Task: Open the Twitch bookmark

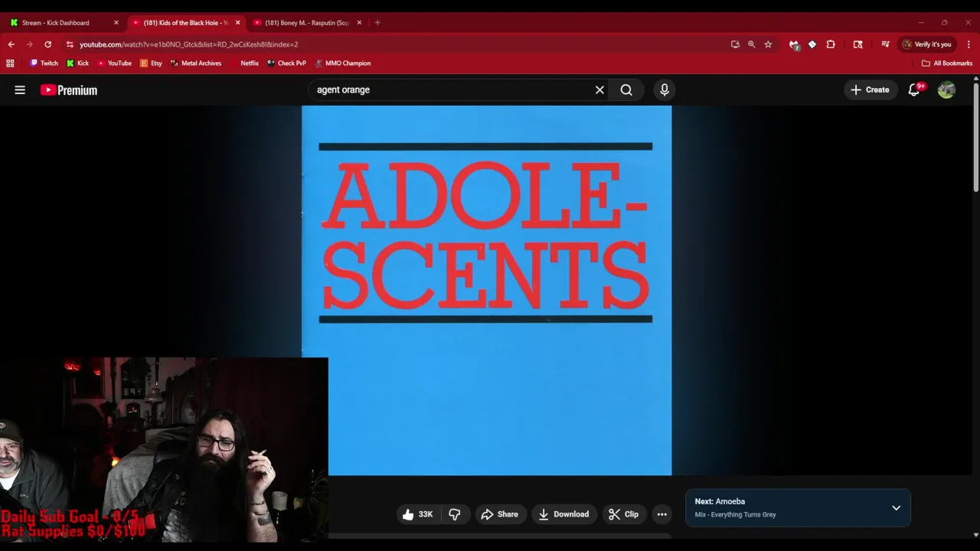Action: [x=44, y=64]
